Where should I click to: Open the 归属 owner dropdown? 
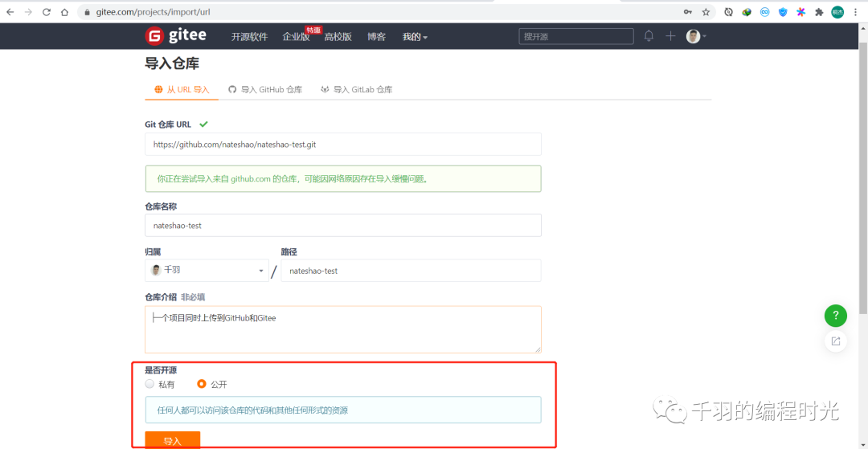pos(207,271)
